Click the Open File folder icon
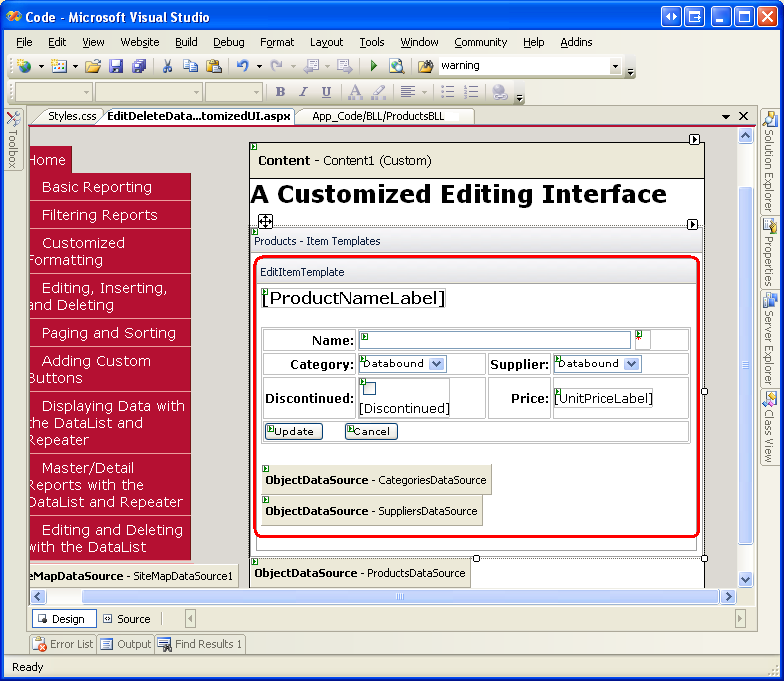Screen dimensions: 784x681 click(x=93, y=66)
